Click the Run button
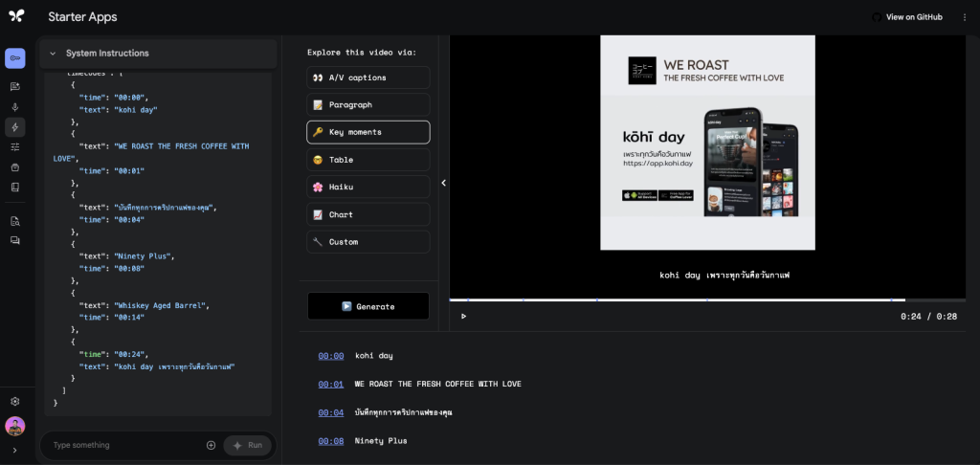 coord(248,446)
